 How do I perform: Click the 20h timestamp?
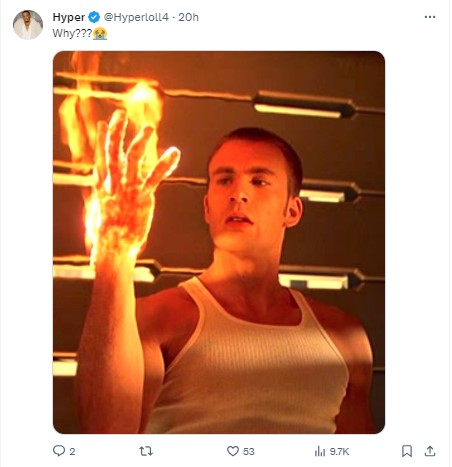click(x=188, y=17)
